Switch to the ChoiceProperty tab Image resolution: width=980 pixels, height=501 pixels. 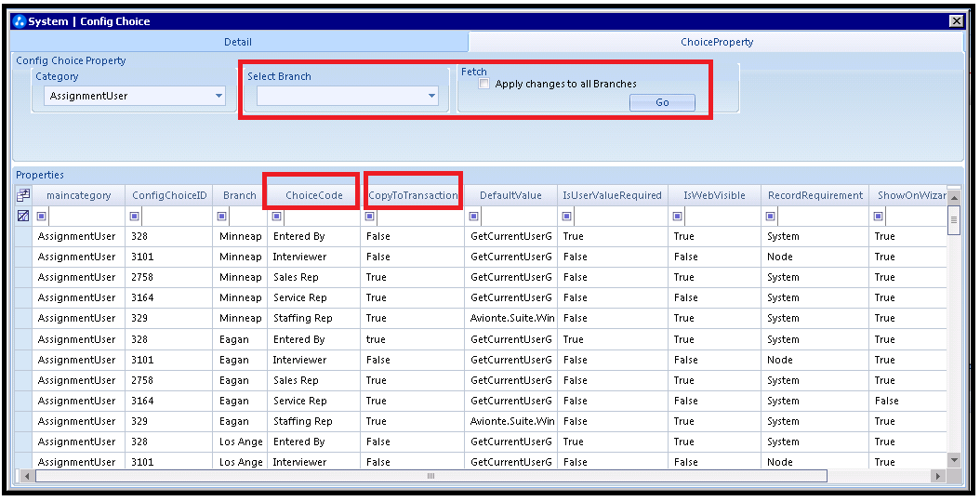[717, 42]
